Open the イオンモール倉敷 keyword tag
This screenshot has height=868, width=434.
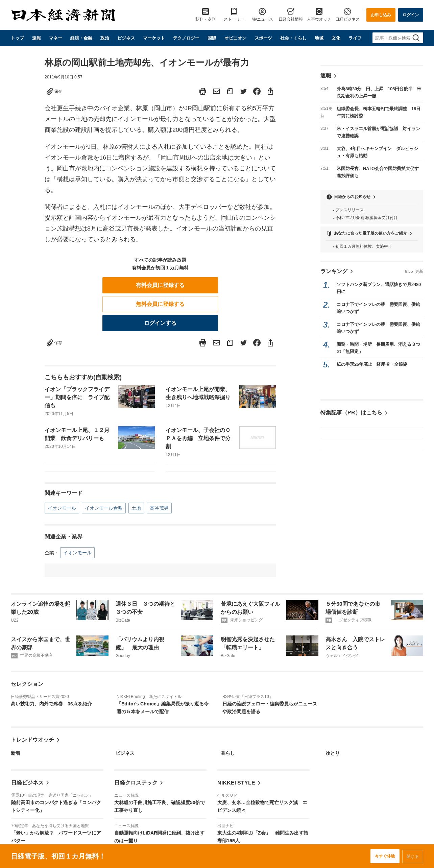pyautogui.click(x=104, y=508)
